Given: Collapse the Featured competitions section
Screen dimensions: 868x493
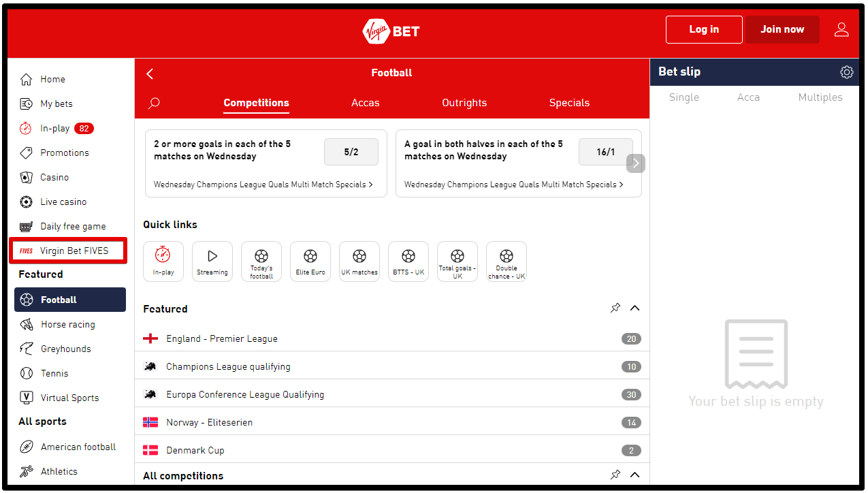Looking at the screenshot, I should pos(635,308).
